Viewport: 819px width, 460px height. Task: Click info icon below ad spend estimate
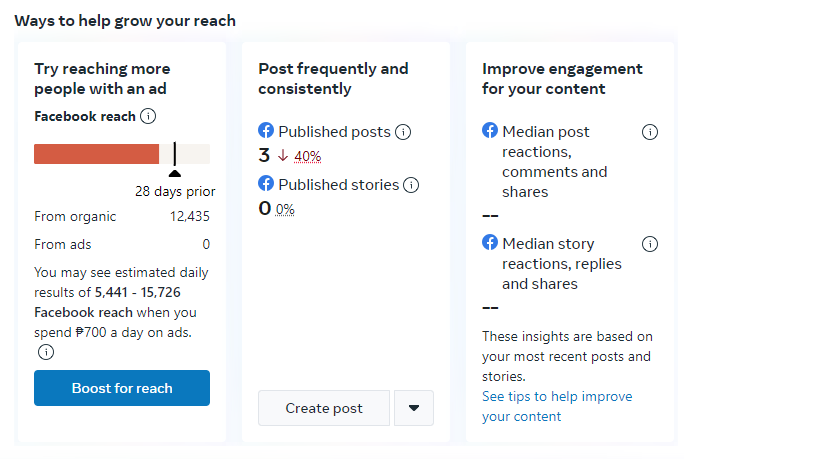click(x=46, y=352)
